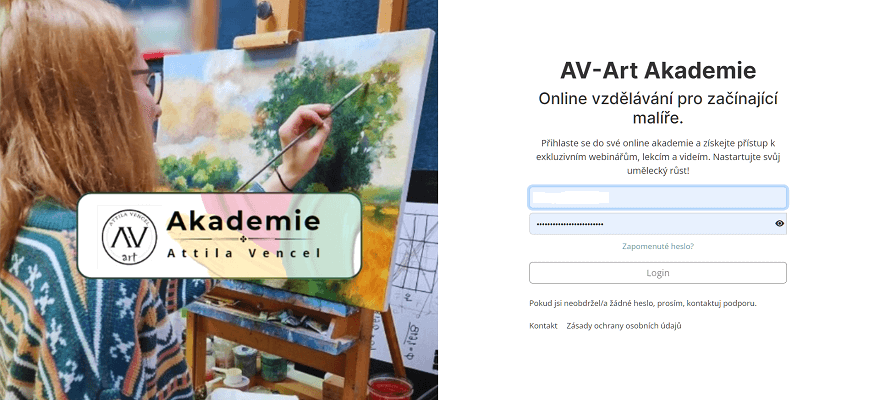
Task: Click the wooden easel clamp above the canvas
Action: pos(268,37)
